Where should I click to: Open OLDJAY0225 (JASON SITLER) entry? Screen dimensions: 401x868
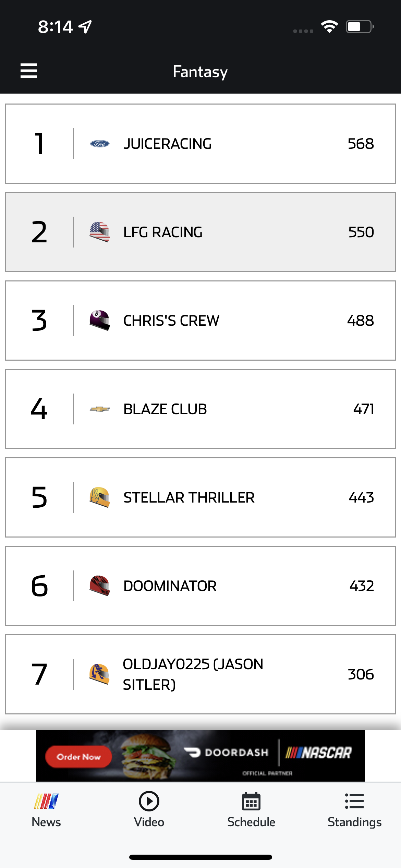click(193, 674)
